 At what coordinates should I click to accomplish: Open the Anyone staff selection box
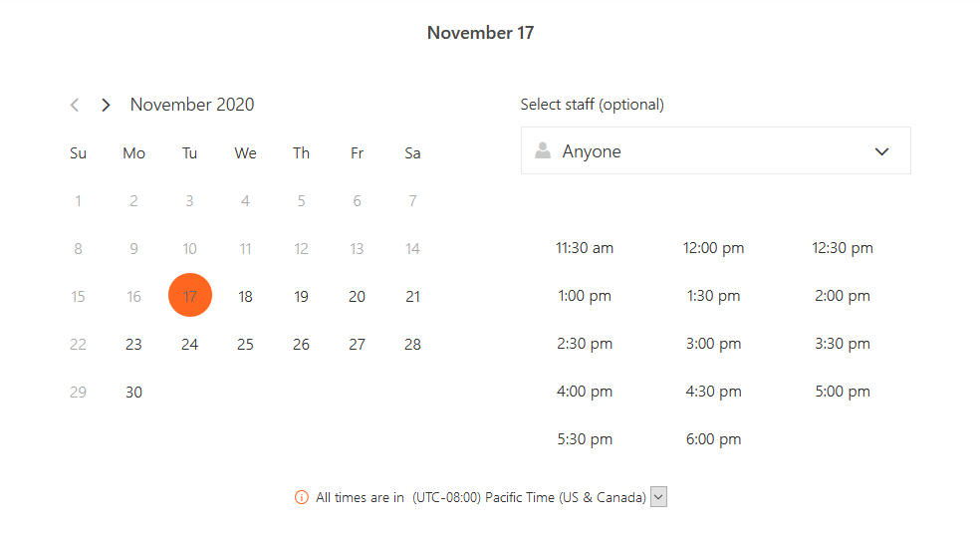coord(716,150)
